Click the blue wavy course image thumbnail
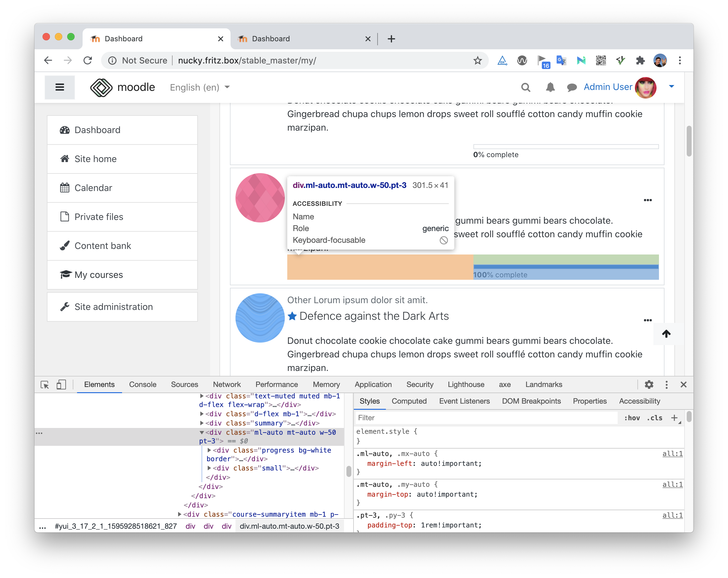Viewport: 728px width, 578px height. (260, 318)
